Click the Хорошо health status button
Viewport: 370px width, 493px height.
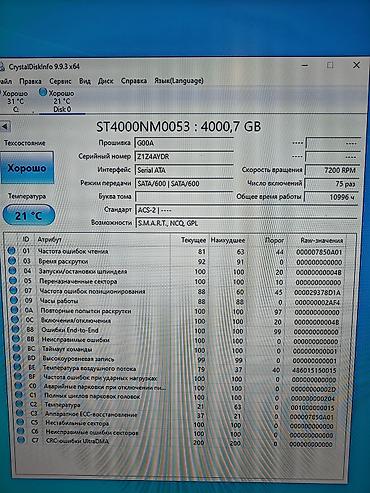[x=27, y=168]
